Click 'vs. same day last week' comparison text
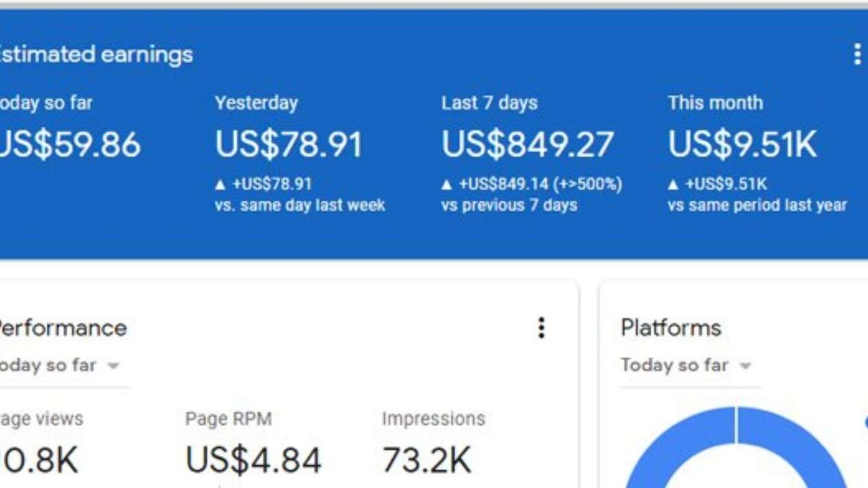The width and height of the screenshot is (868, 488). tap(299, 205)
